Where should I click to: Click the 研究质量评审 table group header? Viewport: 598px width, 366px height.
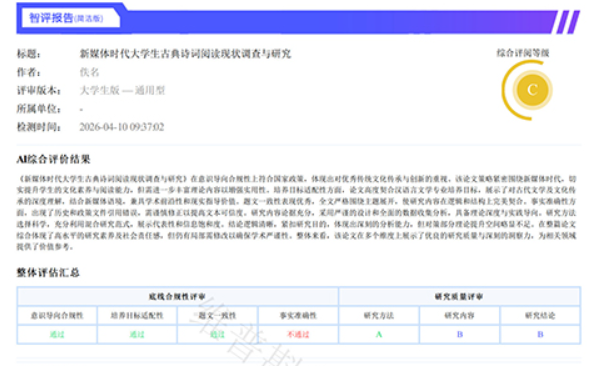tap(459, 297)
